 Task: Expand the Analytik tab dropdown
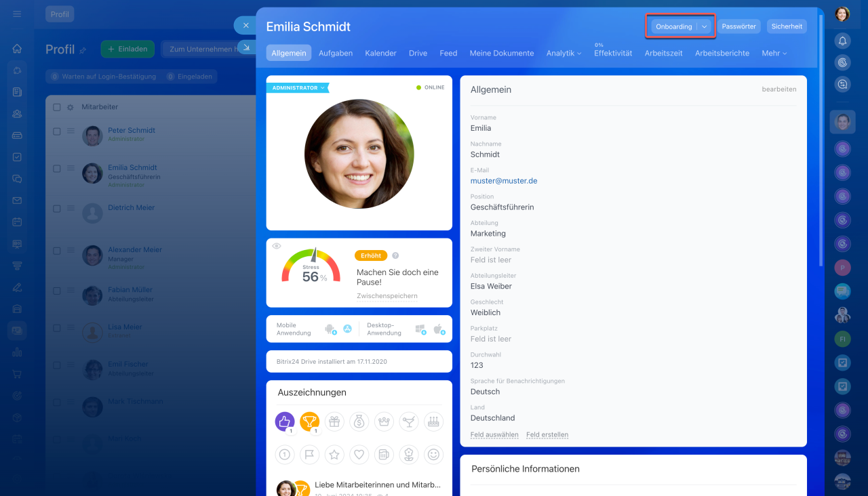coord(564,53)
